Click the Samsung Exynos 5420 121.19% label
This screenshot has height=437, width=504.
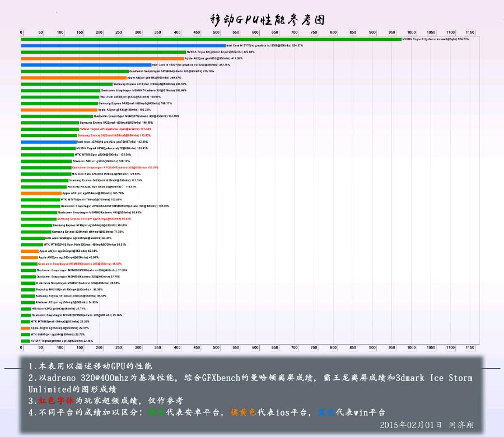(106, 180)
